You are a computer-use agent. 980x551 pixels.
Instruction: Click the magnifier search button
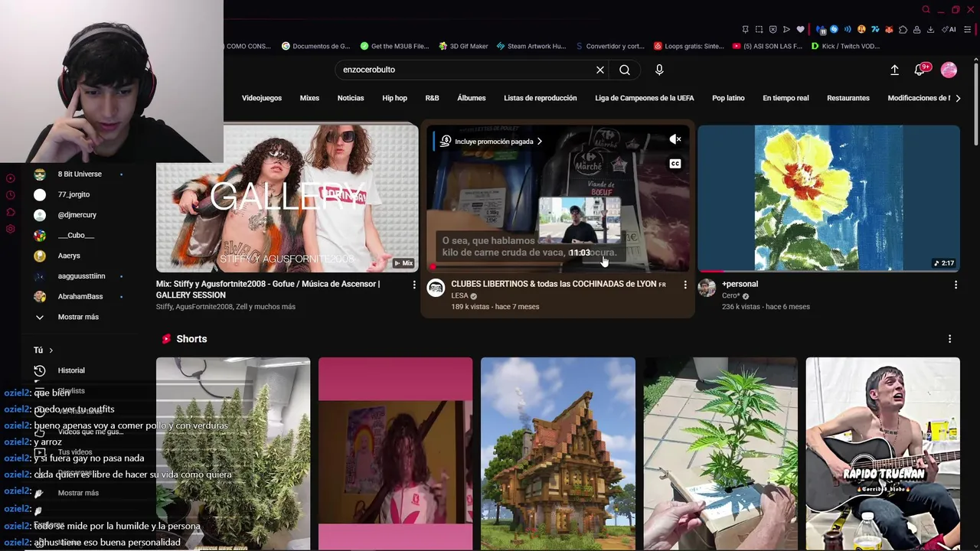(625, 70)
